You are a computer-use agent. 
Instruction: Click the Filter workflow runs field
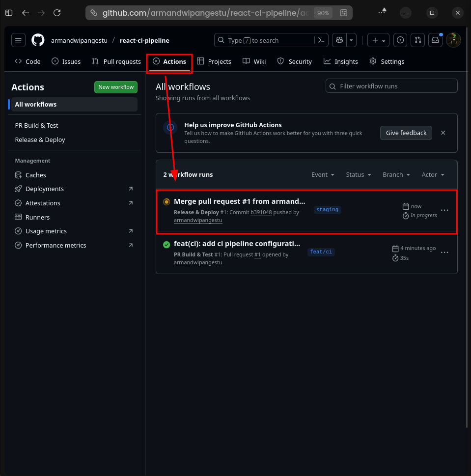point(391,86)
